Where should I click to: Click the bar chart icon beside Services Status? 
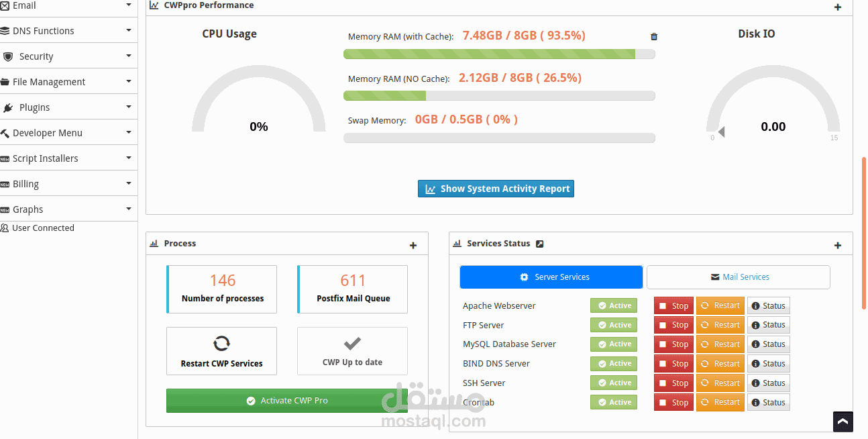tap(457, 244)
